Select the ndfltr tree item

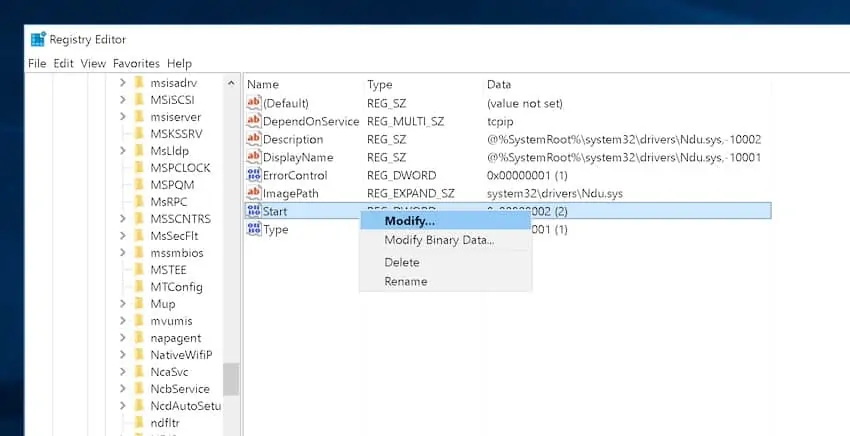165,422
